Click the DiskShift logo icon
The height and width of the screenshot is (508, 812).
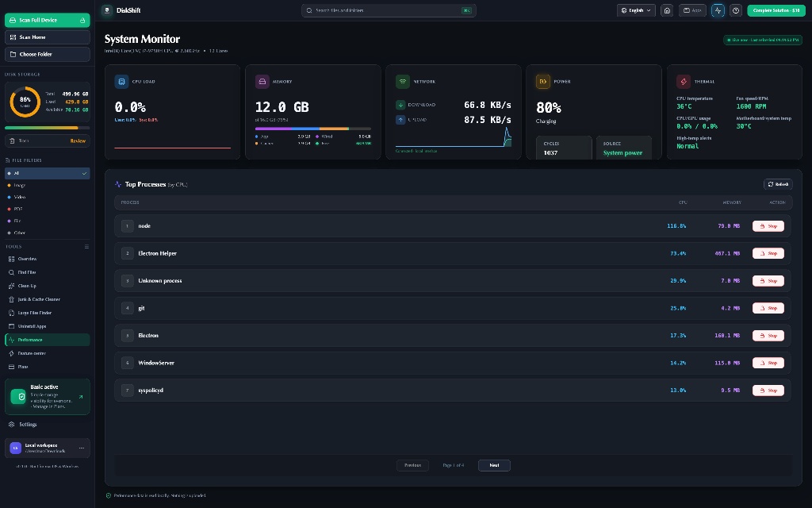tap(107, 10)
